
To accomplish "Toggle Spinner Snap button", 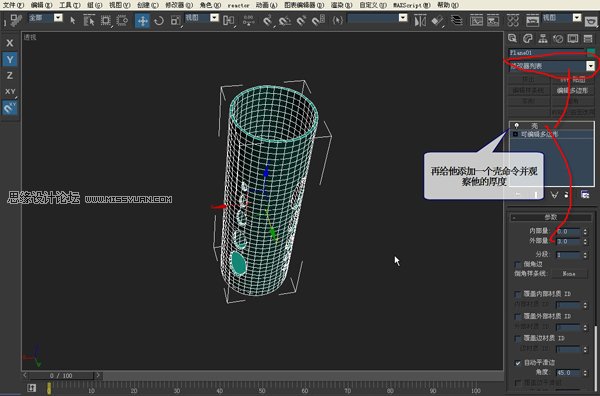I will (318, 20).
